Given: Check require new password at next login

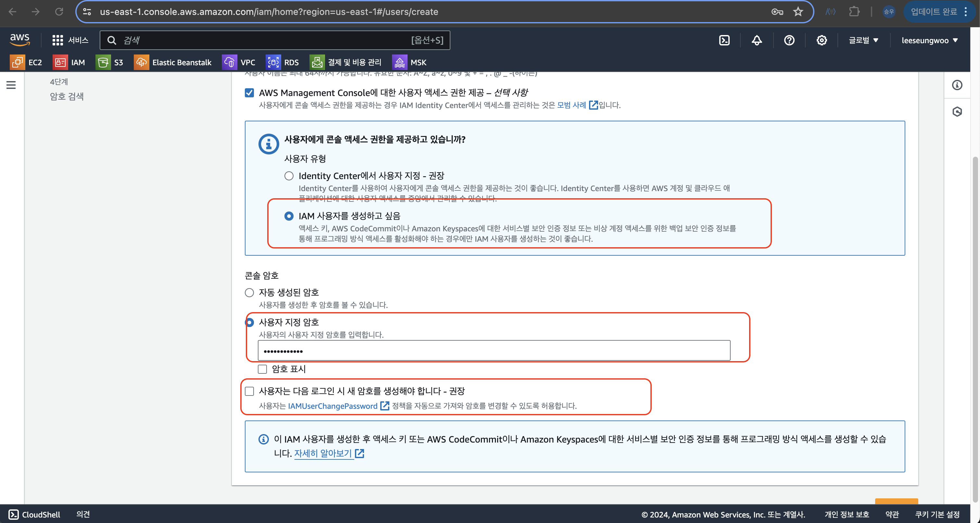Looking at the screenshot, I should tap(249, 391).
